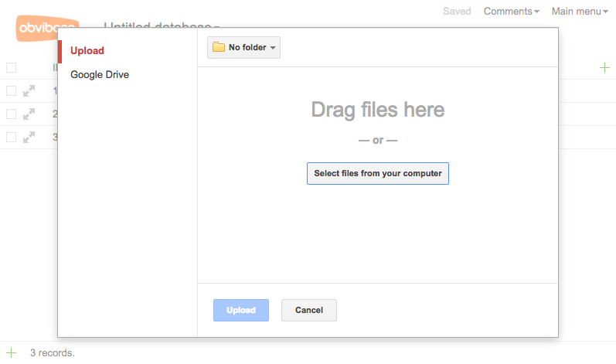
Task: Select the Upload tab in dialog sidebar
Action: pyautogui.click(x=87, y=51)
